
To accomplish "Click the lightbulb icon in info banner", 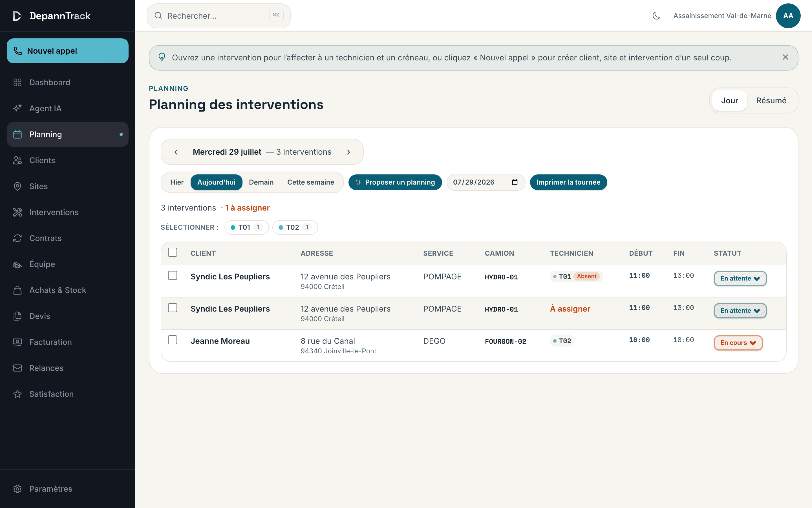I will pyautogui.click(x=162, y=58).
